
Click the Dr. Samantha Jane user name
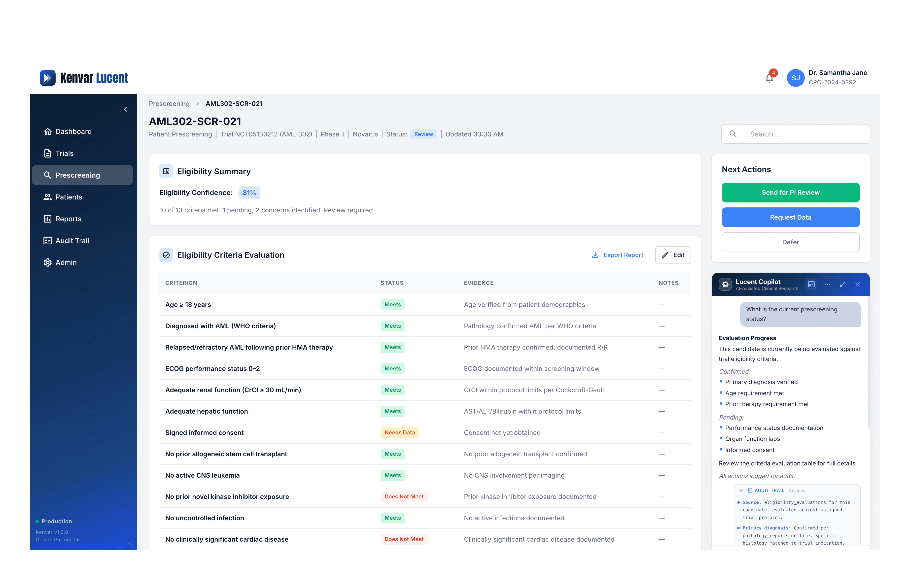838,73
